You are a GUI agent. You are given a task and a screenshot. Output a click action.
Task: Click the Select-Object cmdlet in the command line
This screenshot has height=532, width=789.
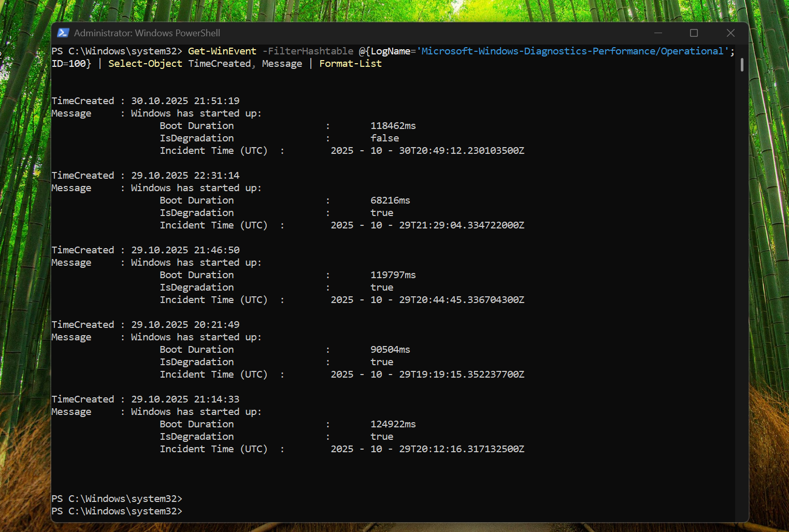[x=145, y=63]
